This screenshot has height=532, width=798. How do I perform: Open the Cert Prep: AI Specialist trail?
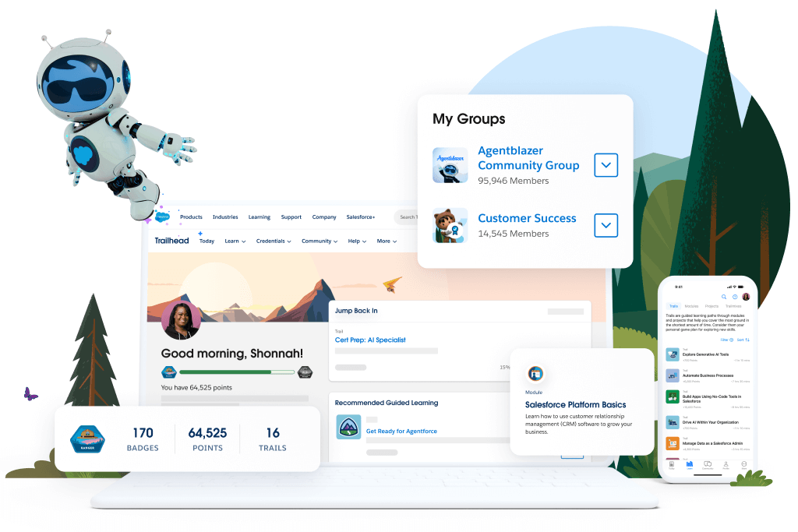370,340
